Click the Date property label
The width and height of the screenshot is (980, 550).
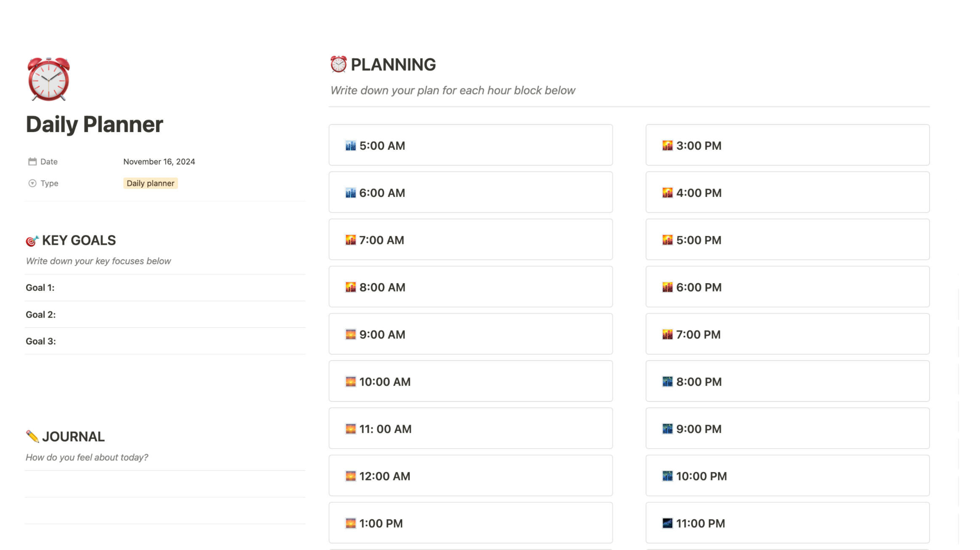[49, 162]
